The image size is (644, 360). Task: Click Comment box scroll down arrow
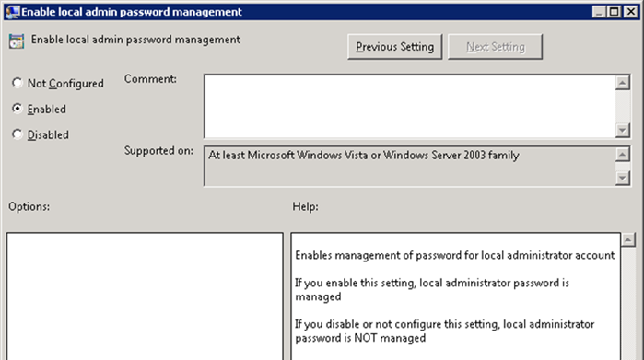tap(623, 130)
